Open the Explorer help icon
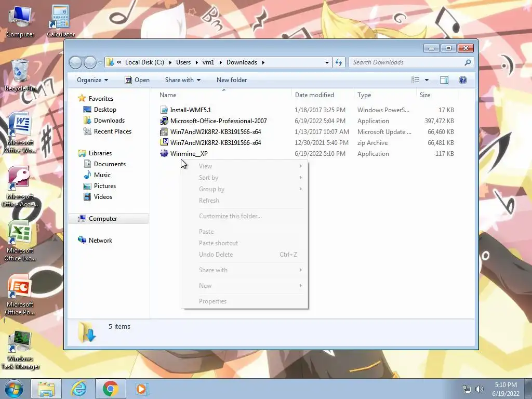The image size is (532, 399). (x=463, y=80)
